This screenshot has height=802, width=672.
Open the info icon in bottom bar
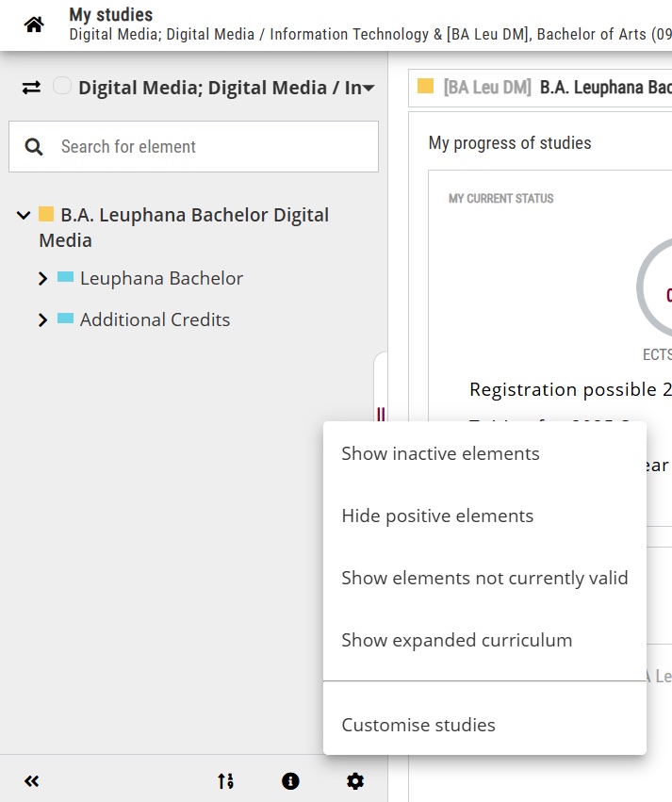[290, 781]
